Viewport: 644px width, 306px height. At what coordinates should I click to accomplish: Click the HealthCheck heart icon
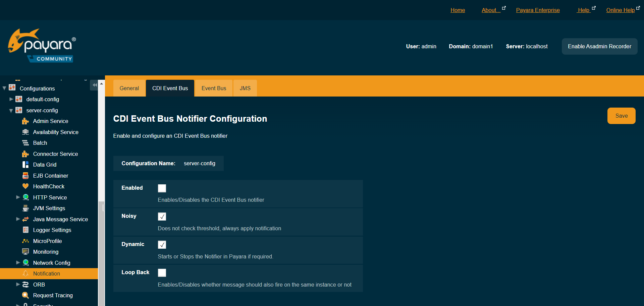click(x=25, y=186)
